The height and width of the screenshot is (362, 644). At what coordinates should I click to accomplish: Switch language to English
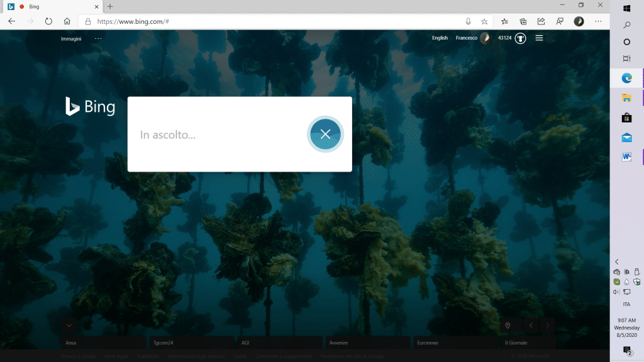pos(440,38)
